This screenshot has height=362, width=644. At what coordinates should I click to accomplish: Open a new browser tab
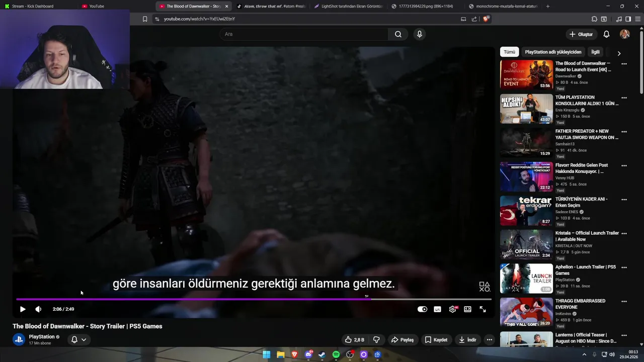coord(547,6)
